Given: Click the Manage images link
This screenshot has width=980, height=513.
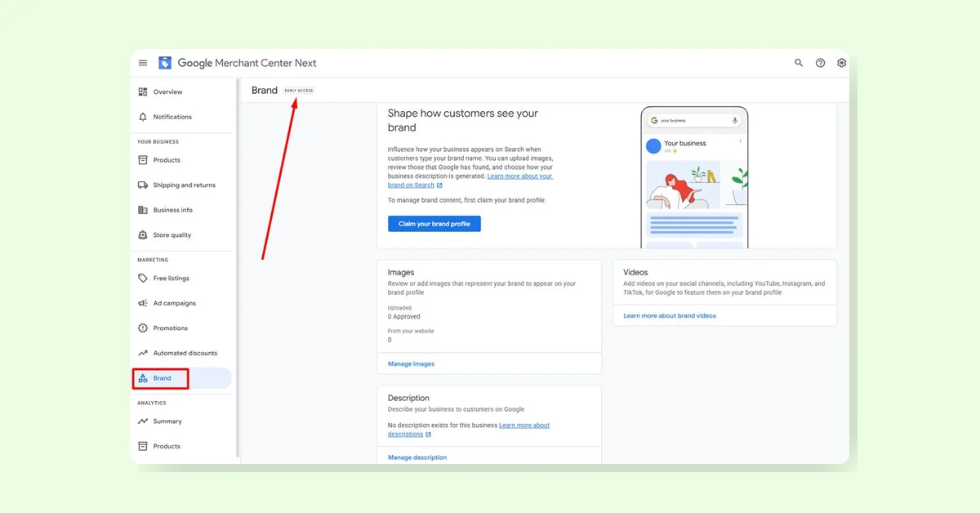Looking at the screenshot, I should point(412,364).
